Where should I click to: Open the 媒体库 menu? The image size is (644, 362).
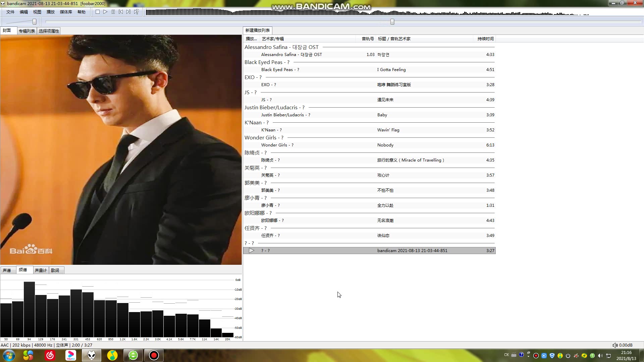tap(66, 12)
